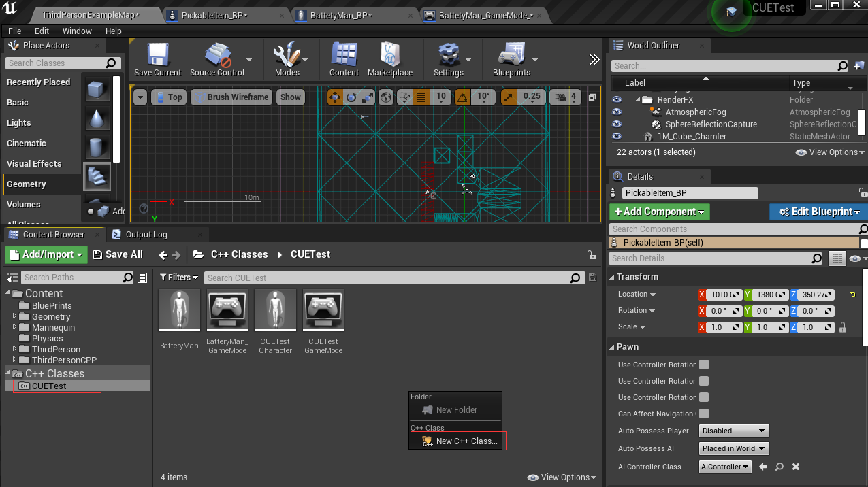The width and height of the screenshot is (868, 487).
Task: Toggle scale snapping in the viewport toolbar
Action: (x=509, y=97)
